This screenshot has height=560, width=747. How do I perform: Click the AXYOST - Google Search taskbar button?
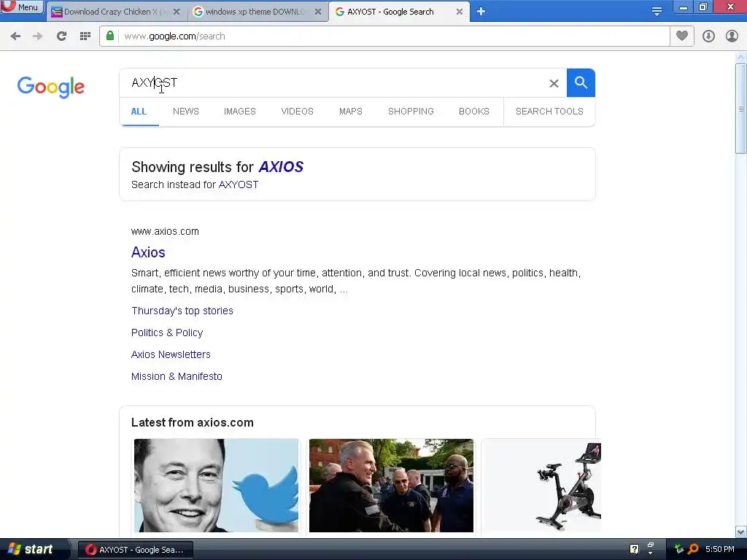pos(135,550)
